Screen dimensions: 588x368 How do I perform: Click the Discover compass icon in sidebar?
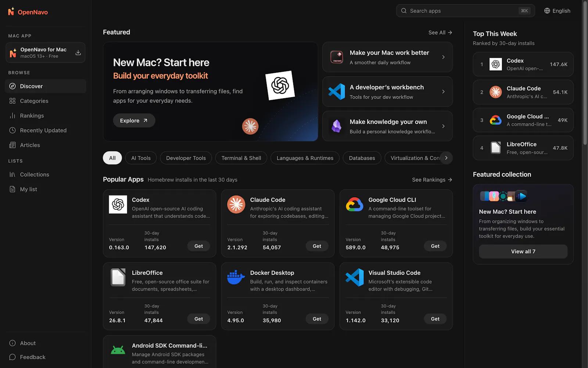[12, 86]
